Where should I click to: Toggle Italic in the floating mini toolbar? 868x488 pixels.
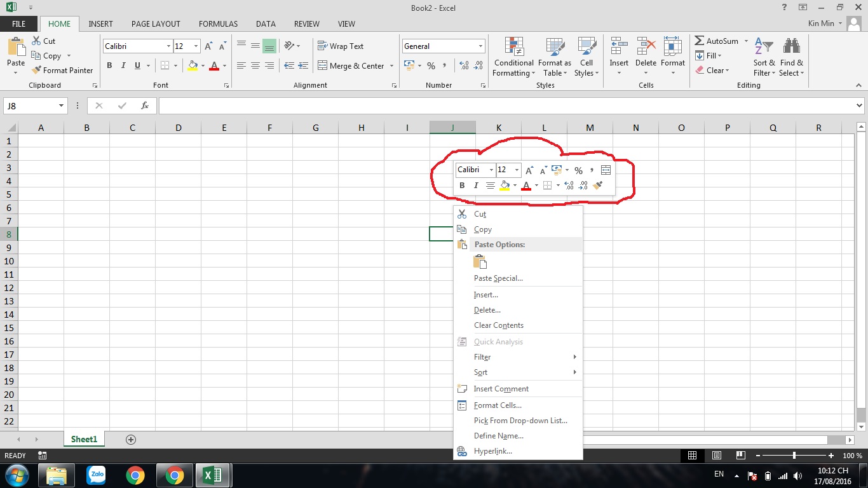tap(476, 186)
